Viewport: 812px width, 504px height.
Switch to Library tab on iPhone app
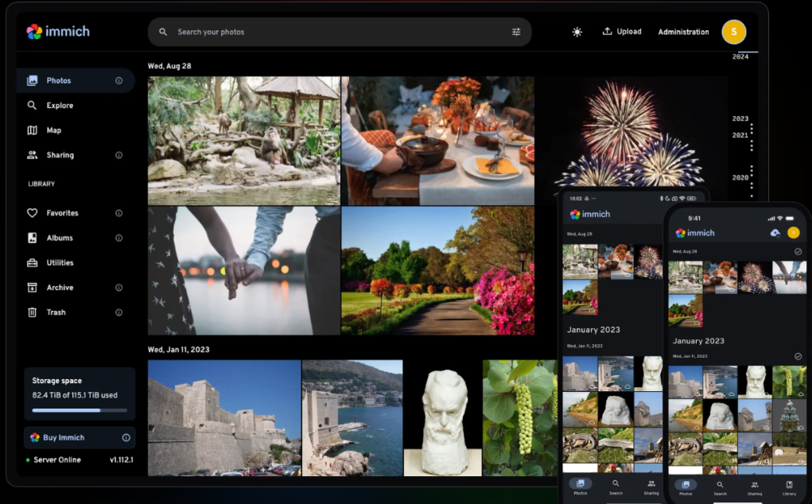[789, 487]
